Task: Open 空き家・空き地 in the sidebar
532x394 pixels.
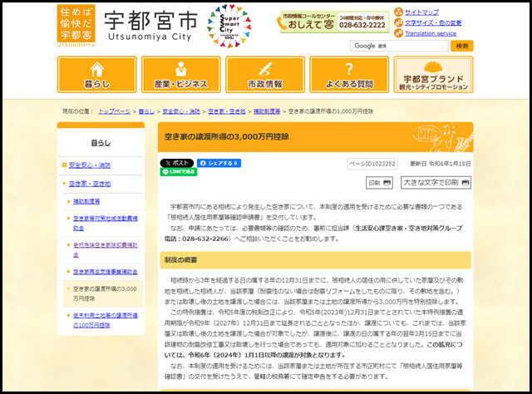Action: [x=90, y=184]
